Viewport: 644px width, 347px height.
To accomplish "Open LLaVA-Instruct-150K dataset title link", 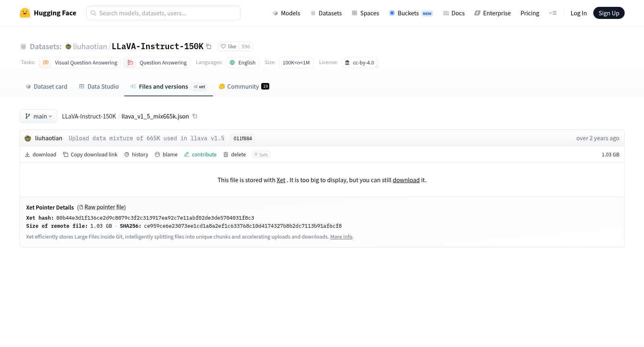I will (x=157, y=46).
